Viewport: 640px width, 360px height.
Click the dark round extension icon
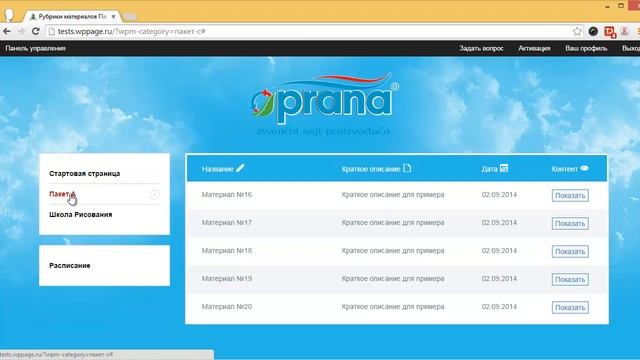tap(593, 31)
